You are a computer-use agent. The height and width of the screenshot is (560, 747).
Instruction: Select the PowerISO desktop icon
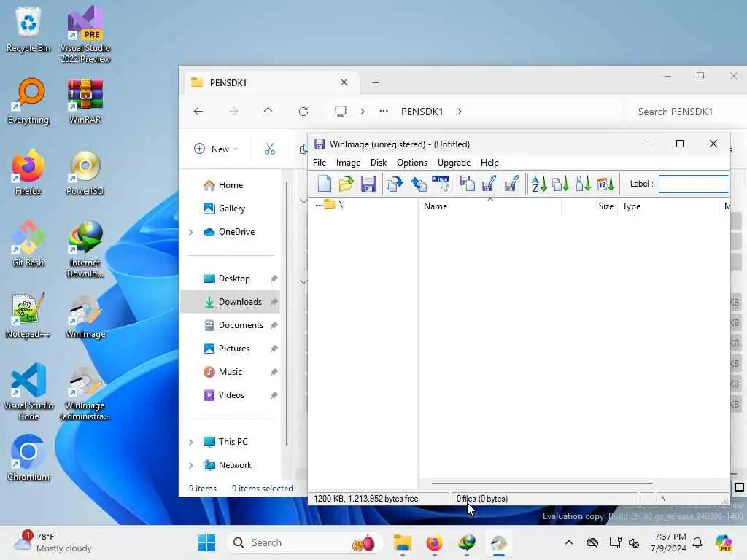(85, 172)
